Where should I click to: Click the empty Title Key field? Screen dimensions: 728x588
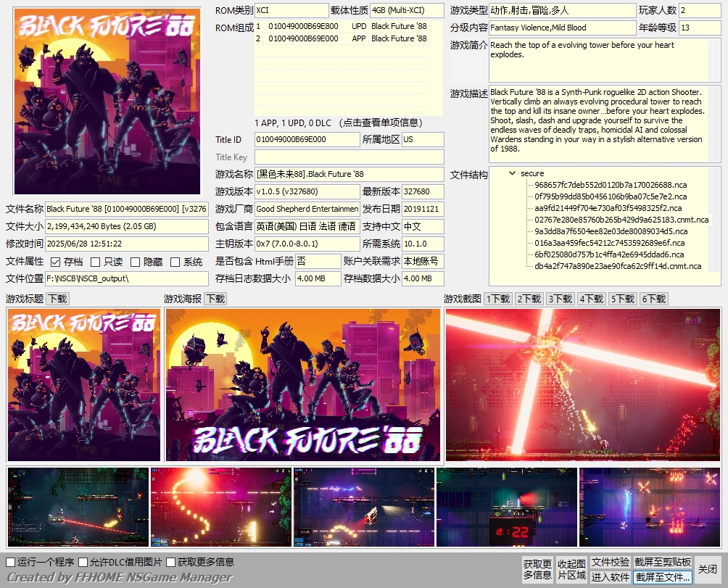click(349, 157)
